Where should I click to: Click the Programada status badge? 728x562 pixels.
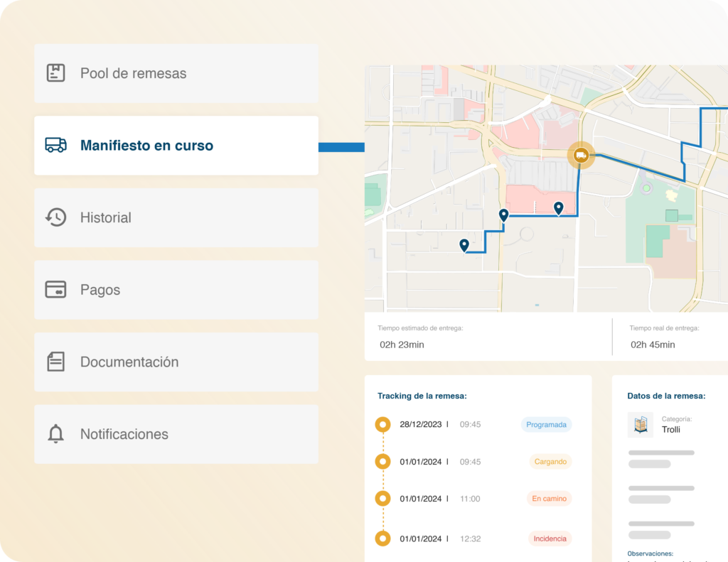546,425
